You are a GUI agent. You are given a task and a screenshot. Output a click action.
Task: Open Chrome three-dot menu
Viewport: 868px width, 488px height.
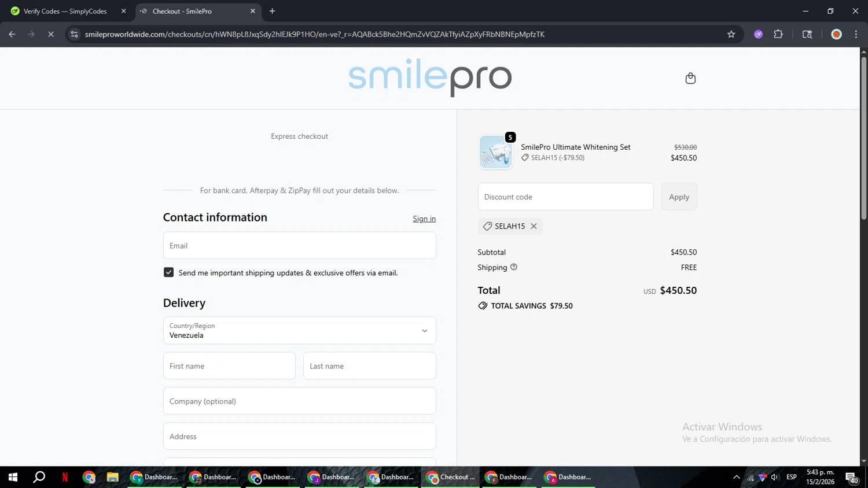coord(856,34)
